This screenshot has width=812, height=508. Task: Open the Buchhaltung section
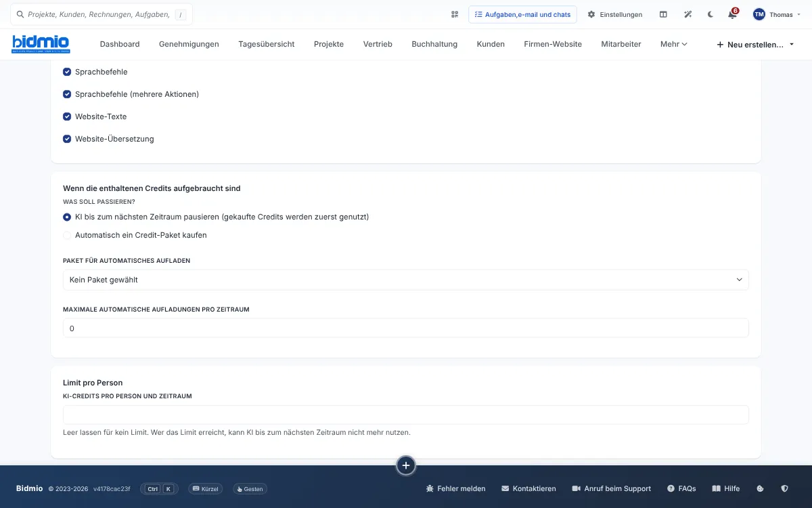434,44
